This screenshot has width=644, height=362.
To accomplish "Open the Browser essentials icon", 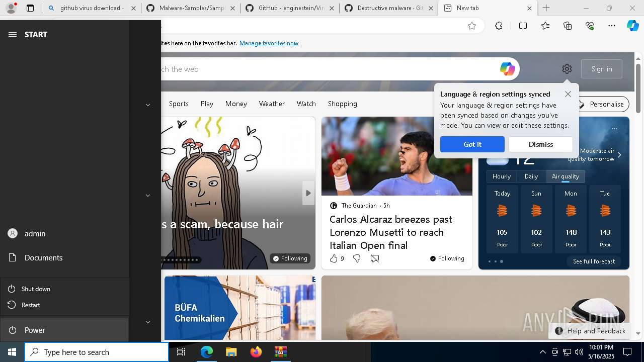I will click(590, 26).
